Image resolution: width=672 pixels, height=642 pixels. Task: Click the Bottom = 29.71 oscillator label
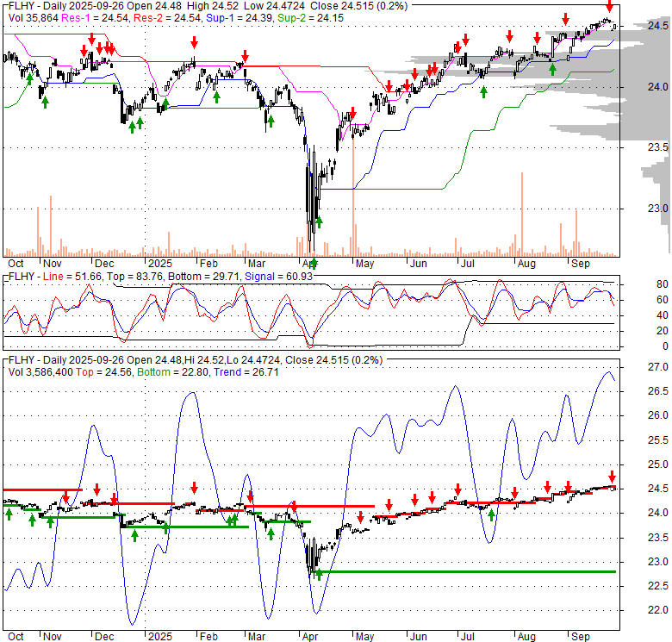click(x=203, y=277)
